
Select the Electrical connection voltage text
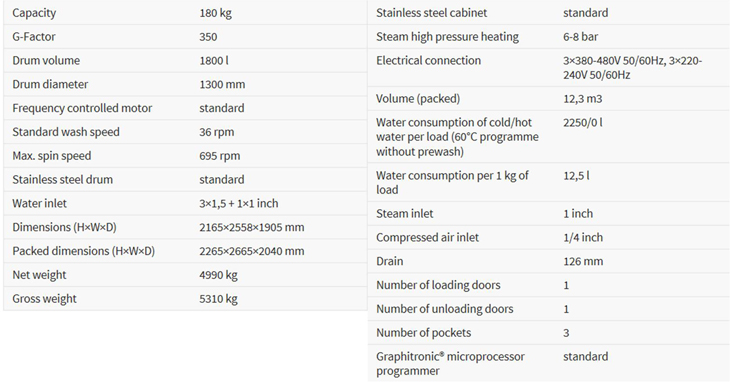[633, 67]
